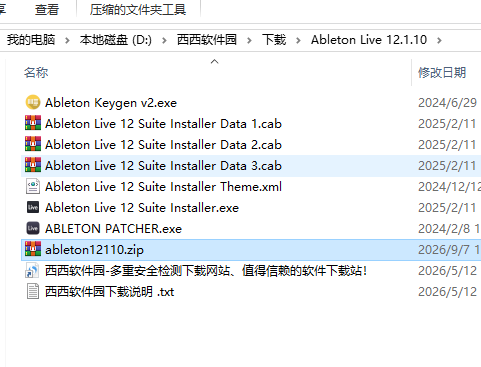The width and height of the screenshot is (481, 367).
Task: Select the Installer Data 3.cab archive icon
Action: pos(33,165)
